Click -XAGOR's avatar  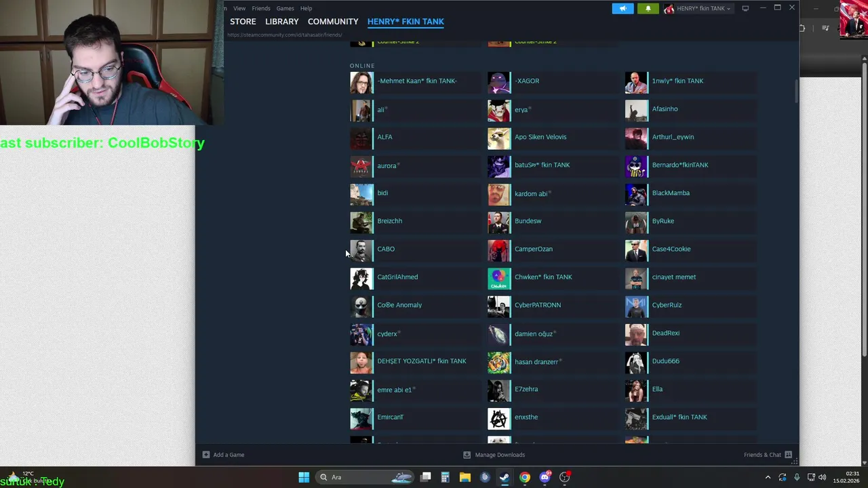coord(499,82)
